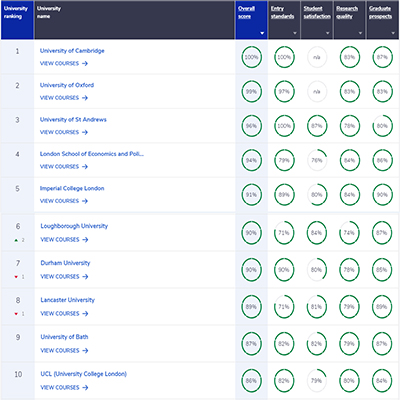Click the University ranking column header
This screenshot has width=400, height=400.
tap(17, 20)
